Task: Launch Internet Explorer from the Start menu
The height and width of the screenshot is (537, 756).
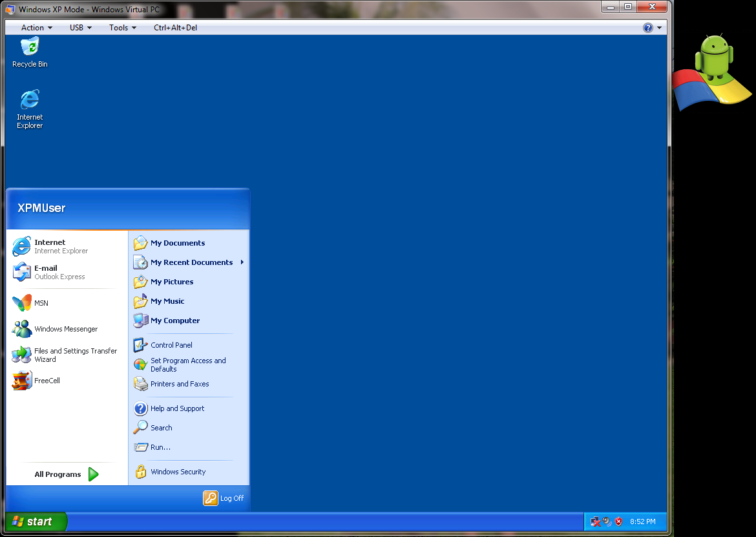Action: 67,246
